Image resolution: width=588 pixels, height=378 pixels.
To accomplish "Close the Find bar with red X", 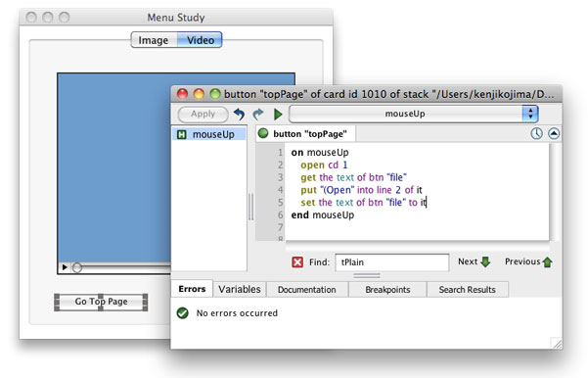I will (297, 262).
